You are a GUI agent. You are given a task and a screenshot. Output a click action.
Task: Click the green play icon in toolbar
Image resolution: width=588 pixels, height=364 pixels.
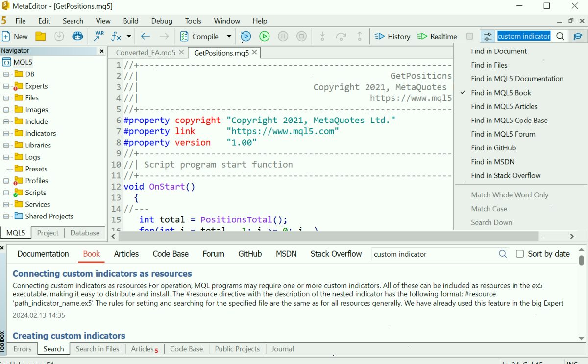[265, 36]
